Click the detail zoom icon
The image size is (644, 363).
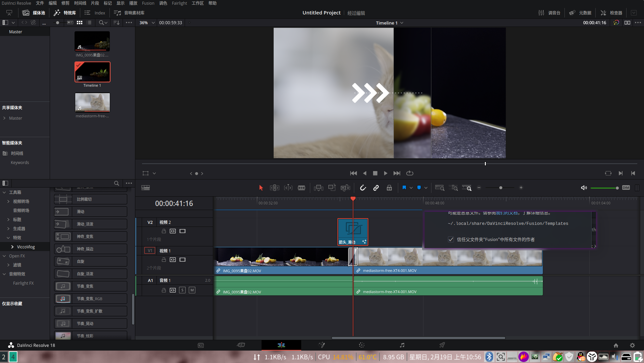point(453,188)
